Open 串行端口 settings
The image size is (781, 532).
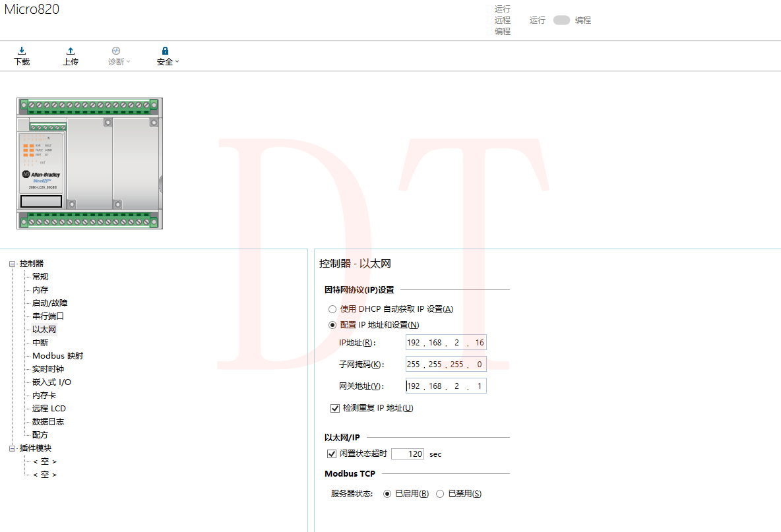47,316
